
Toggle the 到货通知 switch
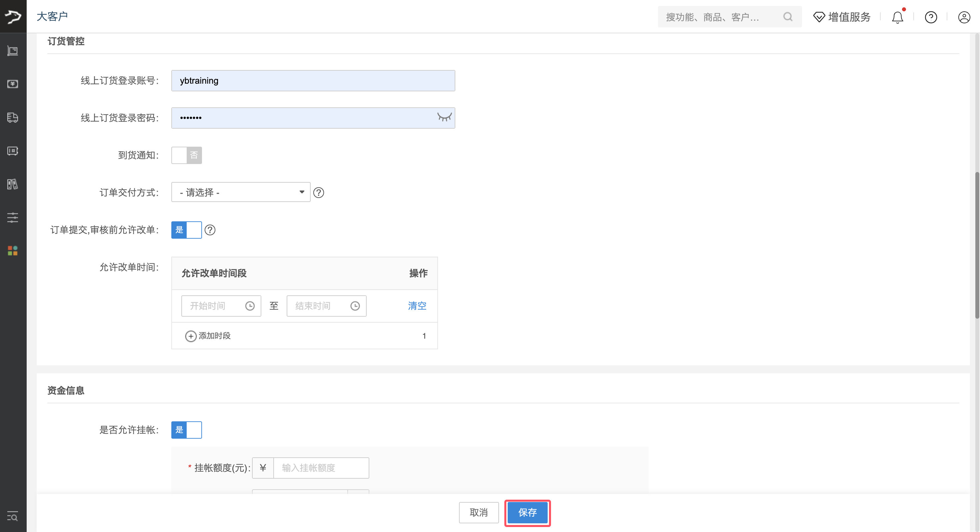[186, 155]
